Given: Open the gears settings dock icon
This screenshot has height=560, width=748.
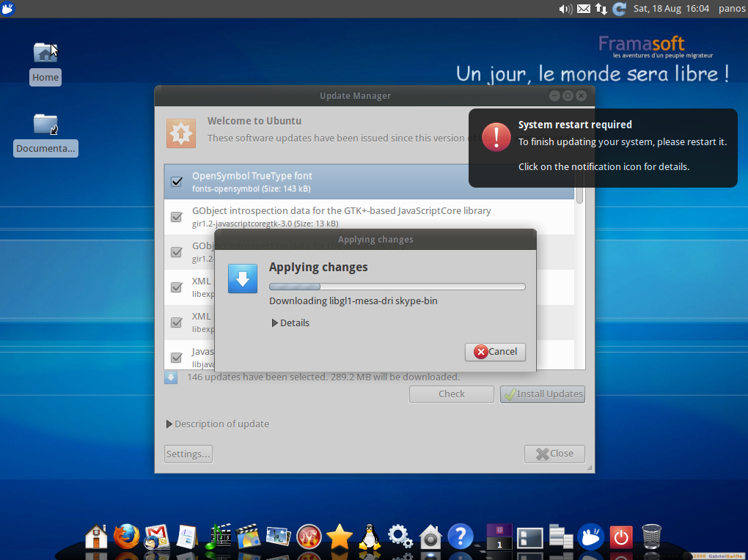Looking at the screenshot, I should tap(400, 537).
